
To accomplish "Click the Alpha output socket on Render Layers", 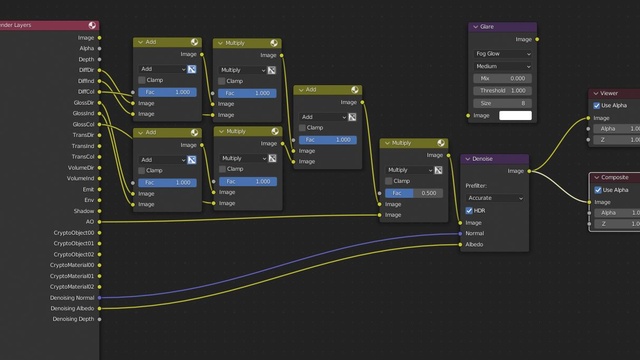I will click(x=100, y=48).
